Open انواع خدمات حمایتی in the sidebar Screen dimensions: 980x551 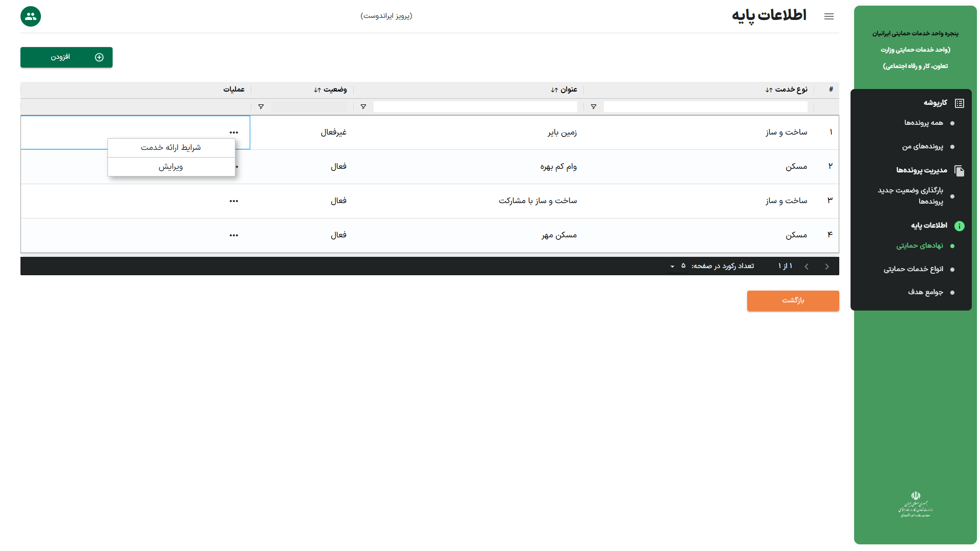tap(913, 269)
